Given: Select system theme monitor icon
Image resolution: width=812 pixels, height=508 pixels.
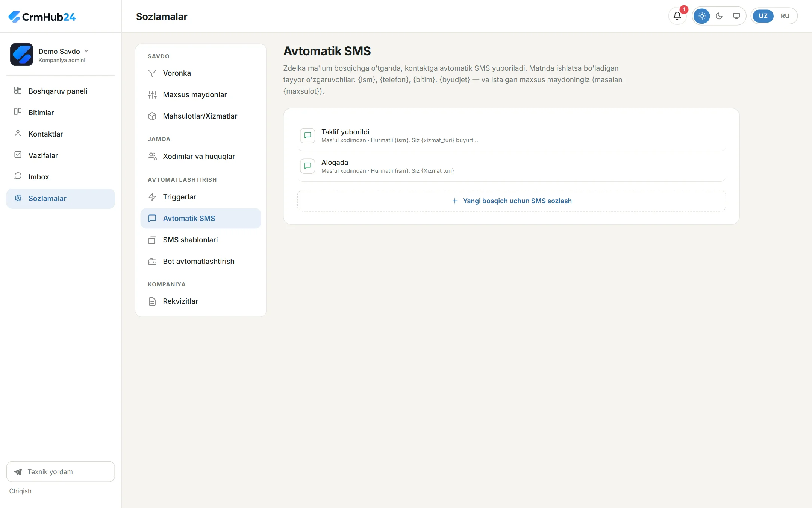Looking at the screenshot, I should tap(736, 16).
